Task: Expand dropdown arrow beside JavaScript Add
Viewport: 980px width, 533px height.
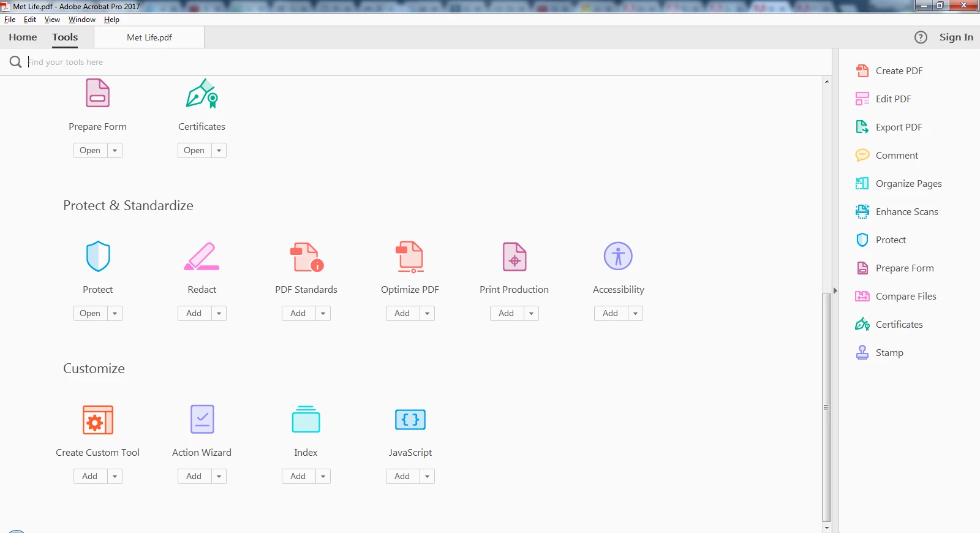Action: [427, 476]
